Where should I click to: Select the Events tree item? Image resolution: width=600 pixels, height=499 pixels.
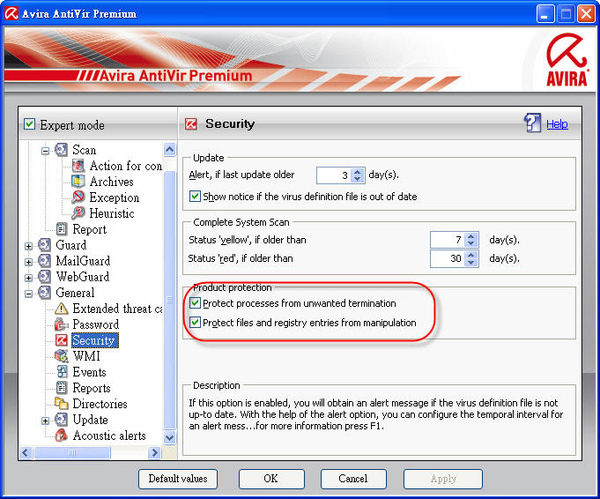pyautogui.click(x=89, y=372)
